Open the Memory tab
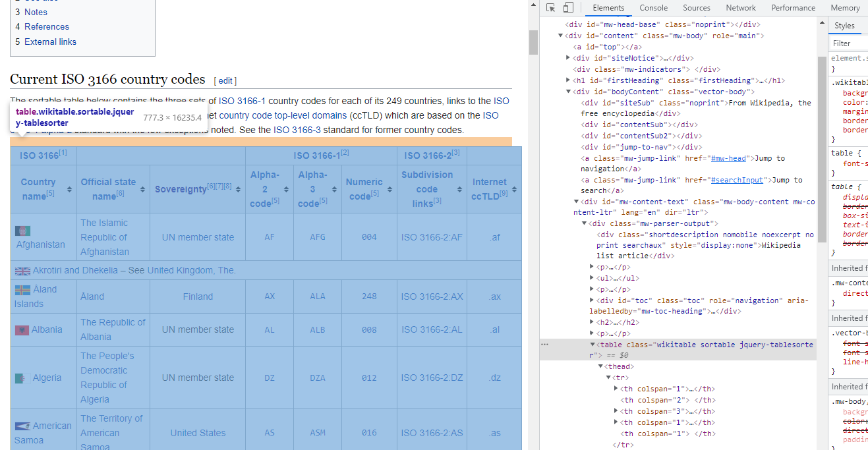 [x=846, y=8]
